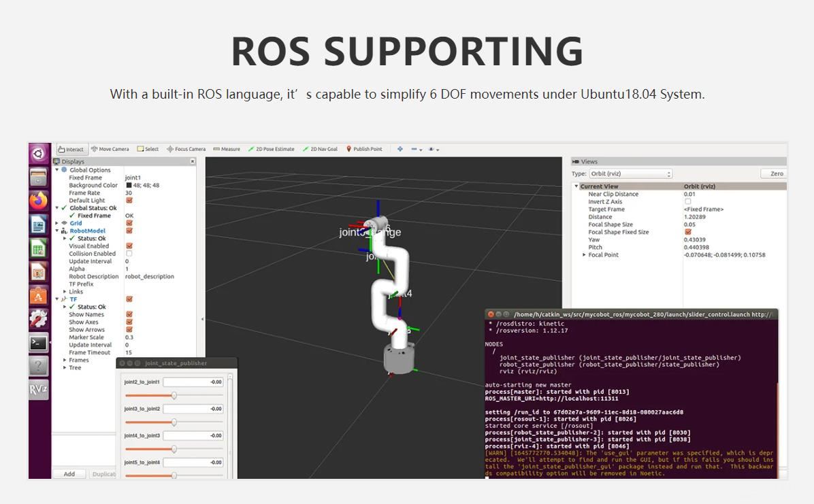Click the Views panel header icon
The width and height of the screenshot is (814, 504).
[575, 161]
